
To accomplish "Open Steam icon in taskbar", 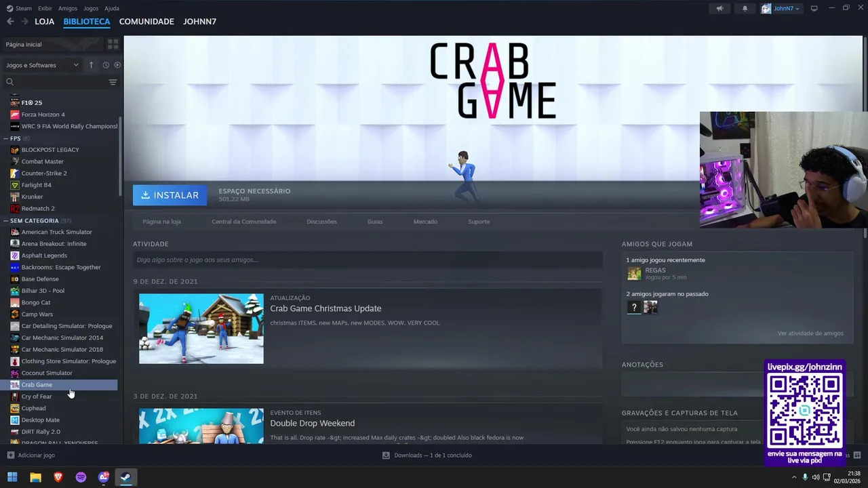I will pos(126,477).
